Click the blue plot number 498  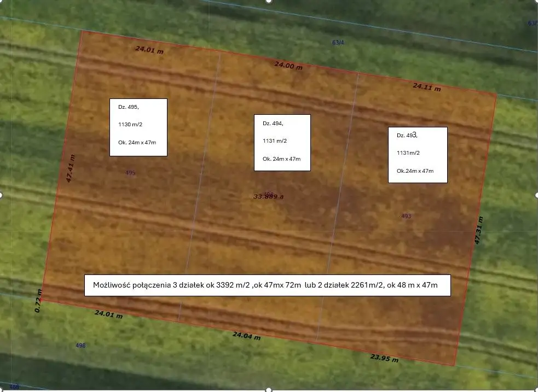[80, 346]
